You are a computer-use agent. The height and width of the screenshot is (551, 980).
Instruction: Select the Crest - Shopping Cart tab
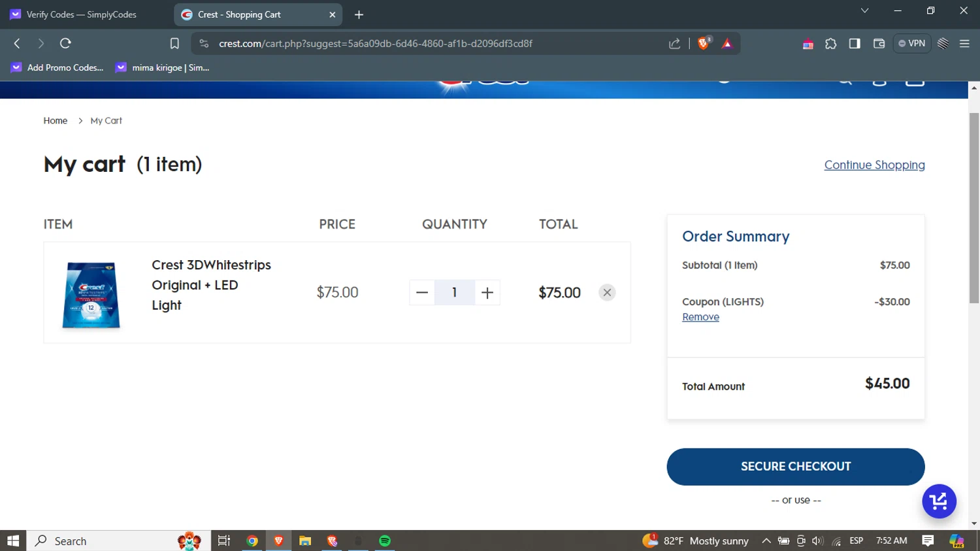point(258,14)
